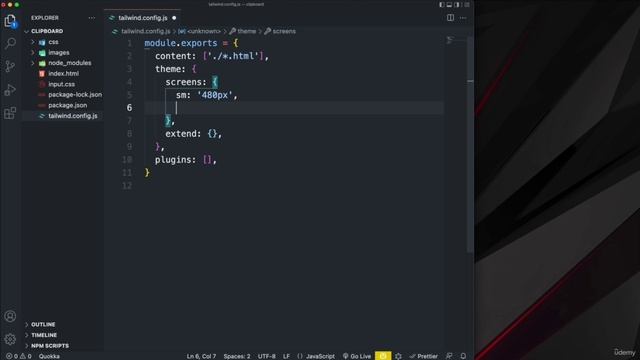Image resolution: width=640 pixels, height=360 pixels.
Task: Select tailwind.config.js in explorer
Action: (x=73, y=116)
